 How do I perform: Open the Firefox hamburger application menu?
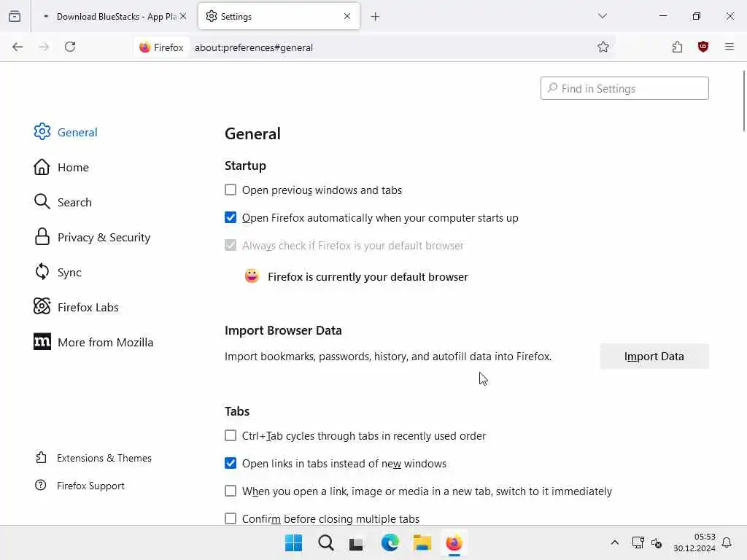coord(729,47)
